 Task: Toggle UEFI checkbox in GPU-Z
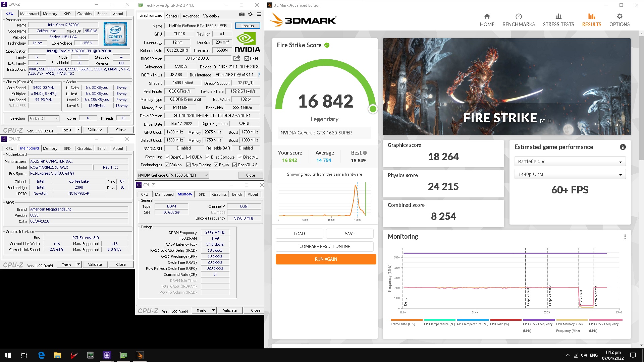[247, 59]
